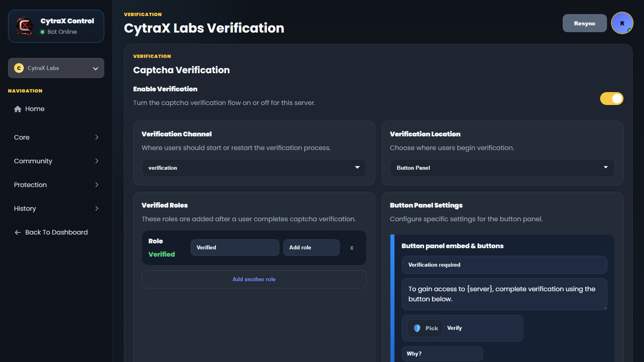
Task: Click the Back To Dashboard arrow icon
Action: click(18, 232)
